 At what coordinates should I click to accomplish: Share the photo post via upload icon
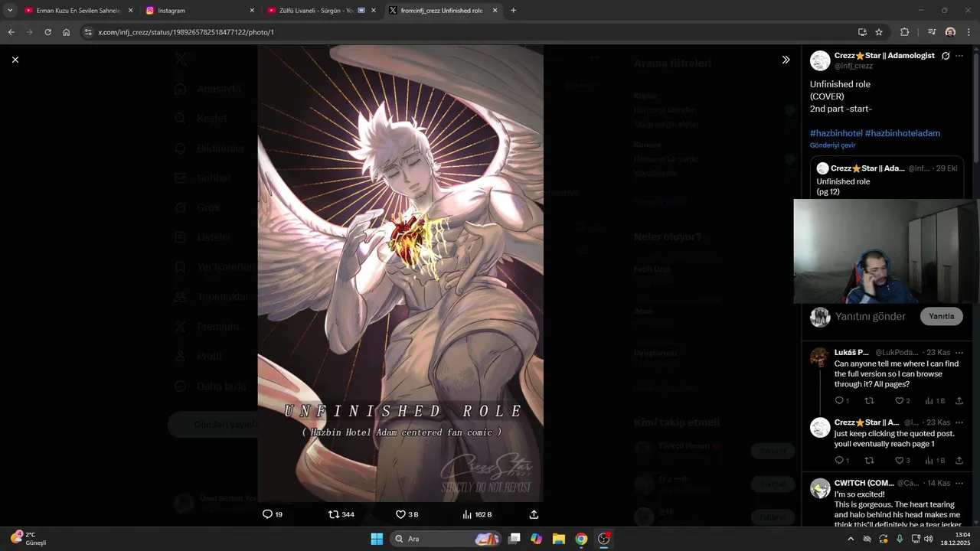coord(534,514)
